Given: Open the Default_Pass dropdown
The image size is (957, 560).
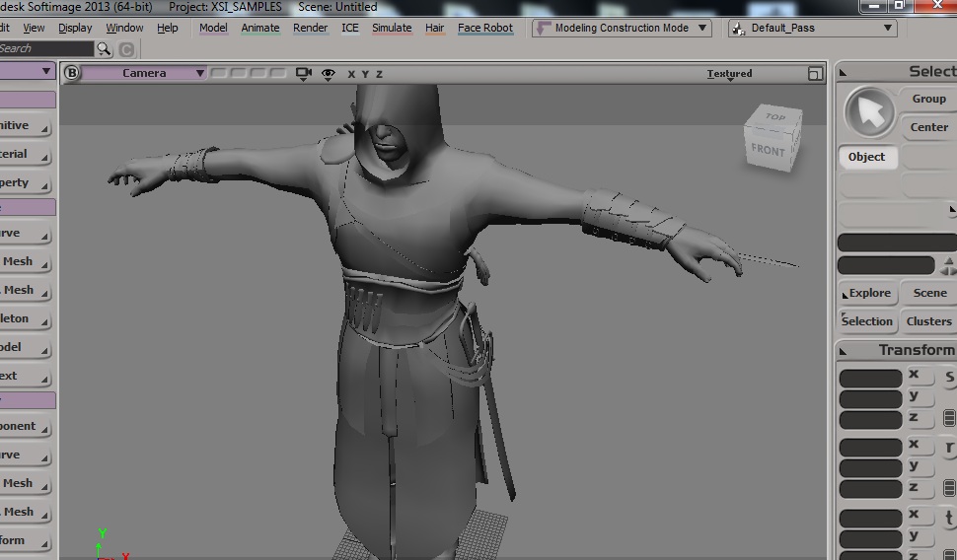Looking at the screenshot, I should [x=814, y=28].
